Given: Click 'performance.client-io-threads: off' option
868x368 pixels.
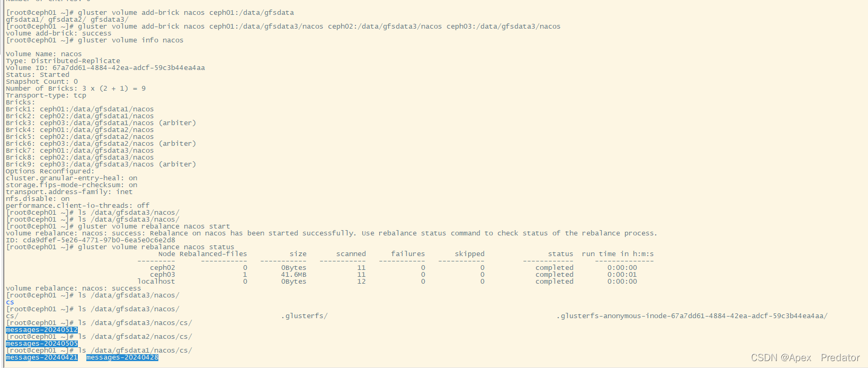Looking at the screenshot, I should point(78,206).
